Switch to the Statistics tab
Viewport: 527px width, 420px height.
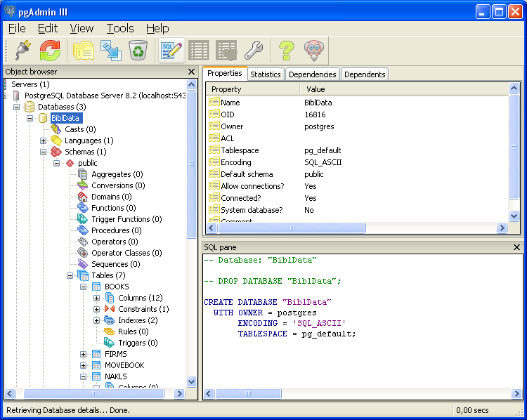point(266,74)
